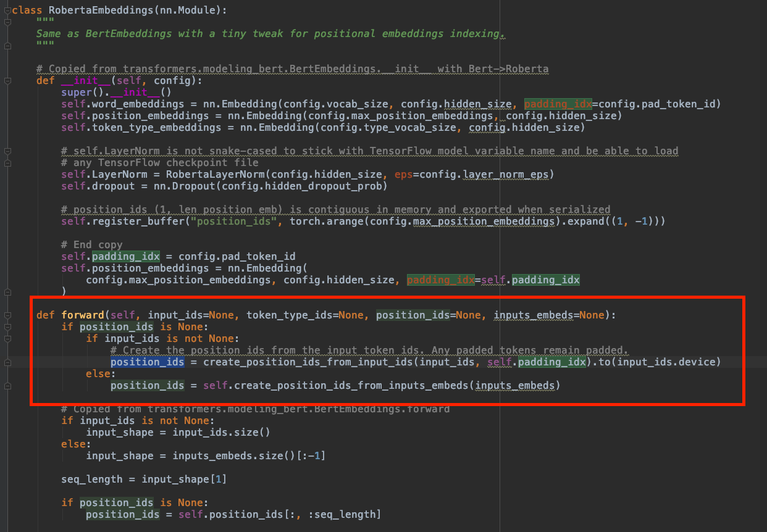Collapse the class docstring at its opening quotes

tap(7, 22)
